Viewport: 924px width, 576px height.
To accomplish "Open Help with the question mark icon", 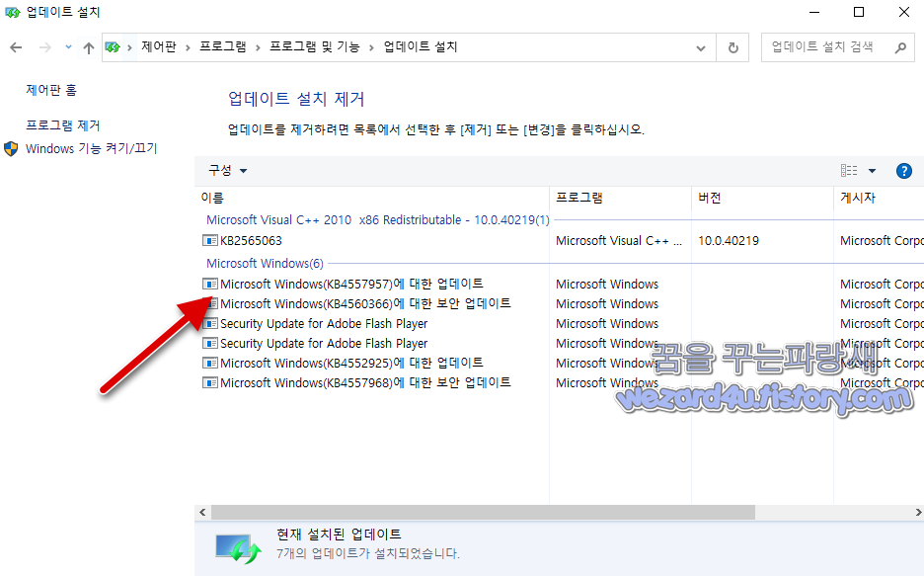I will pyautogui.click(x=904, y=171).
